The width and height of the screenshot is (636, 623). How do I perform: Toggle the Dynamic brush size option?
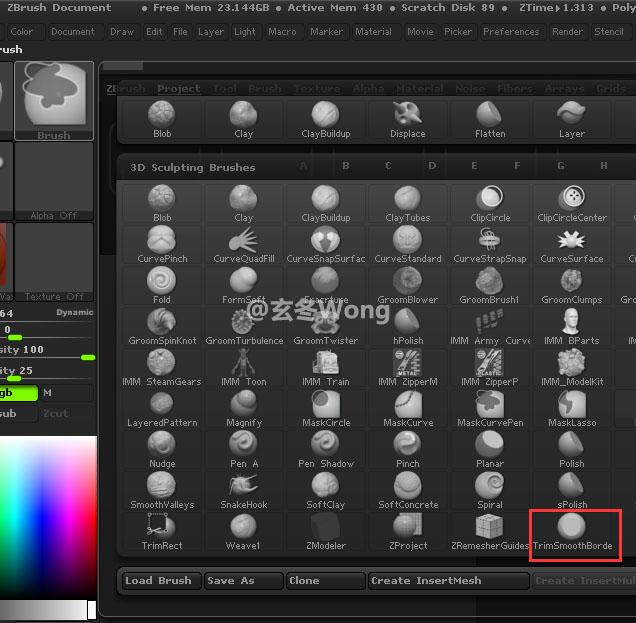click(75, 312)
